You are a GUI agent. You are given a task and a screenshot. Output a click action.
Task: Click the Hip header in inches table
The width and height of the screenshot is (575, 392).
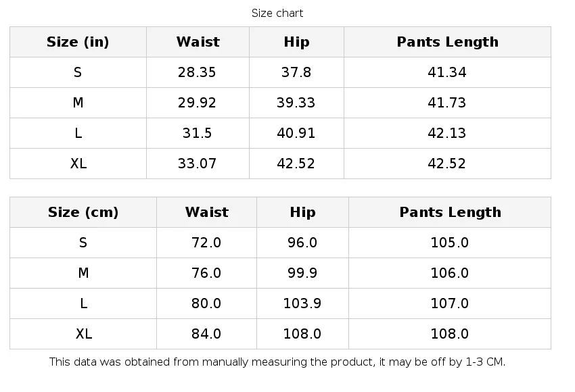(x=296, y=42)
